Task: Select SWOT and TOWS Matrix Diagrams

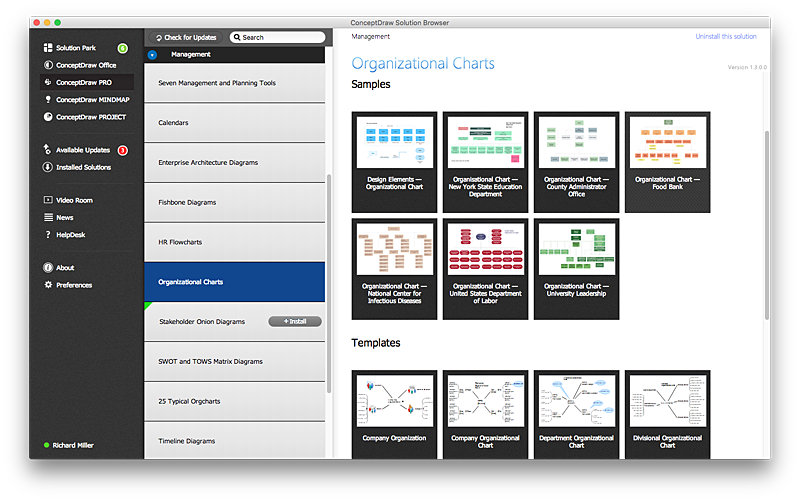Action: [235, 361]
